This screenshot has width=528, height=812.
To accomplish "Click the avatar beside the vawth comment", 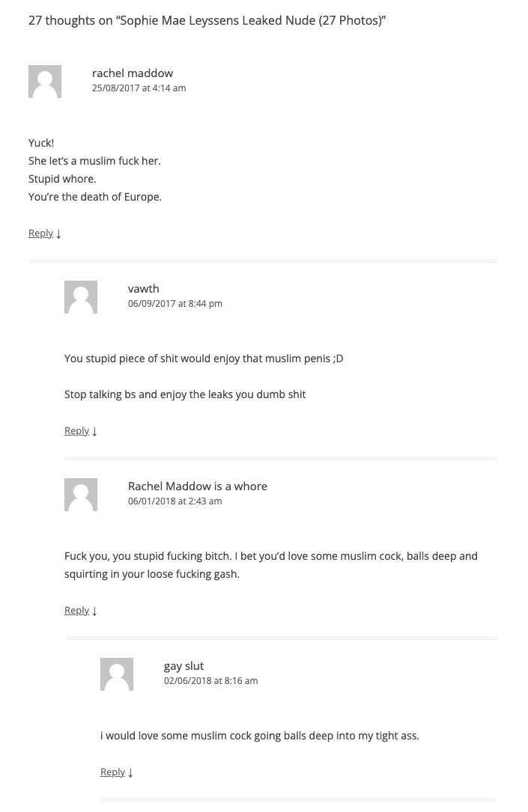I will pyautogui.click(x=81, y=297).
